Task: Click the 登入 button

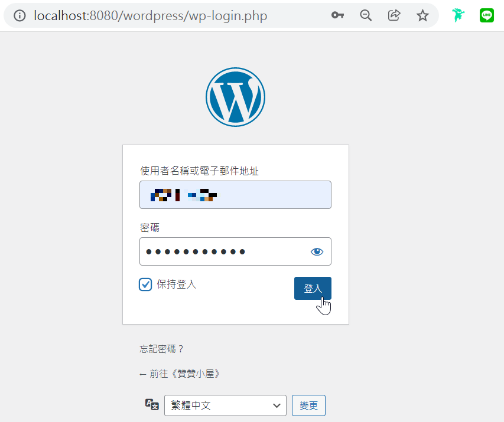Action: tap(313, 288)
